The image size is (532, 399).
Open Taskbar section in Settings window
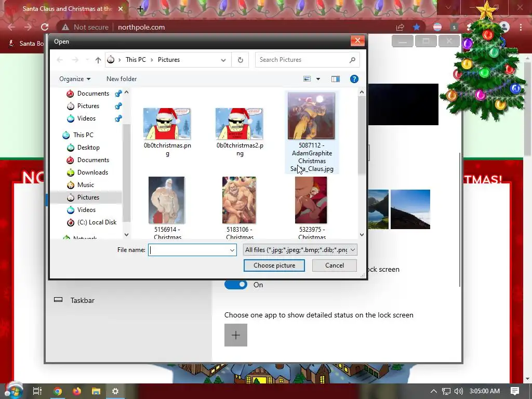pos(83,301)
